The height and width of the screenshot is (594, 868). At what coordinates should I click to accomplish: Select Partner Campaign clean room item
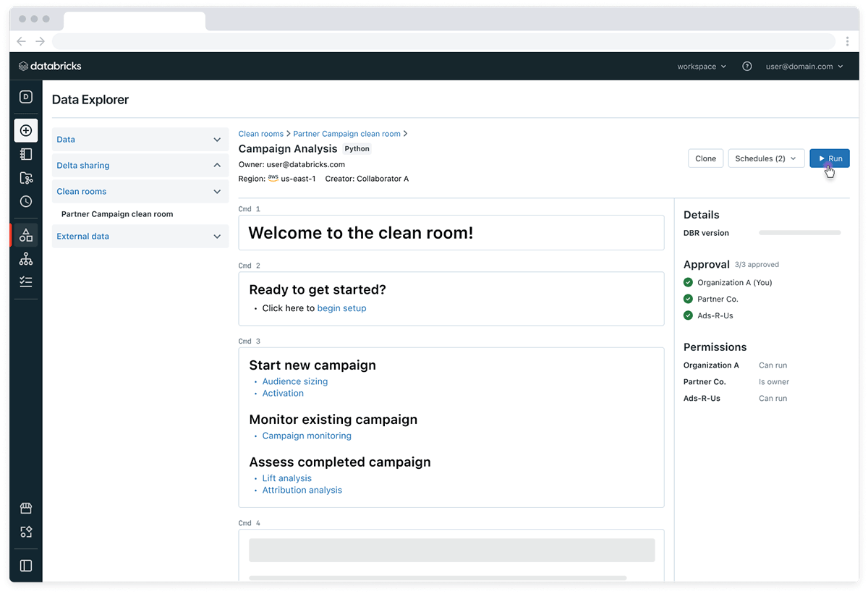(x=117, y=214)
